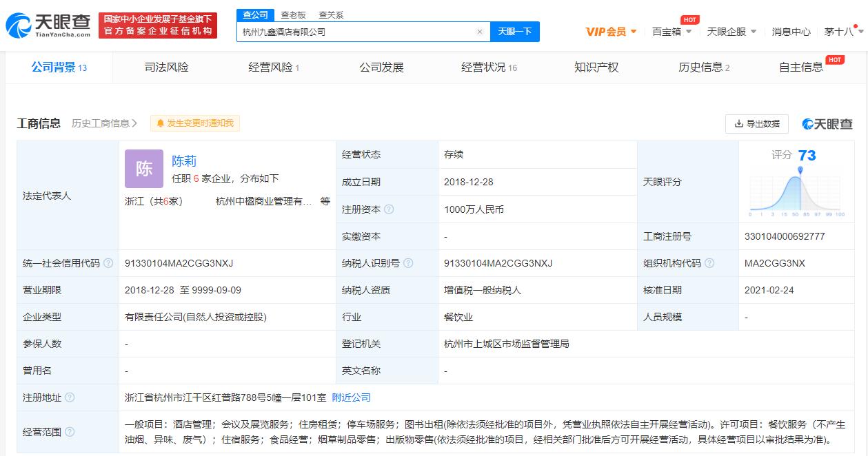The height and width of the screenshot is (456, 868).
Task: Expand the 百宝箱 menu
Action: pos(672,32)
